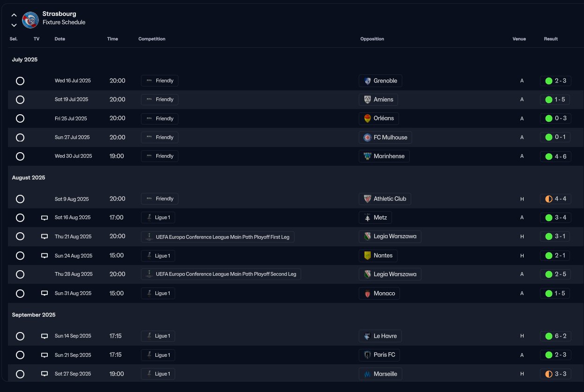Click TV broadcast icon for Metz match

pyautogui.click(x=44, y=218)
